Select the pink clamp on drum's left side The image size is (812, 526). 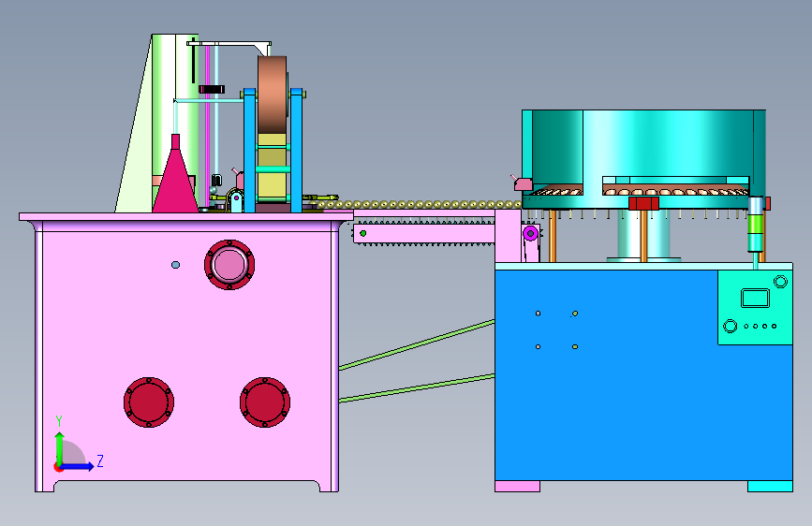click(x=522, y=183)
